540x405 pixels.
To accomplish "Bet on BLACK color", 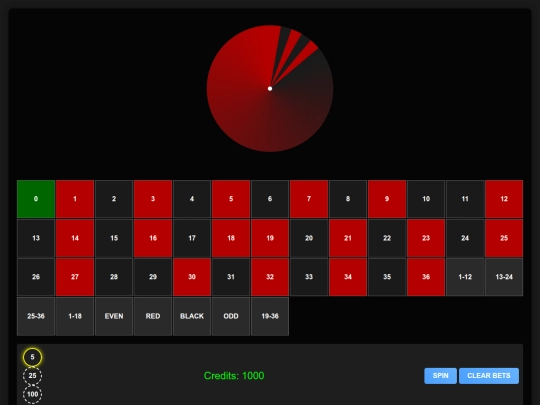I will (x=192, y=316).
